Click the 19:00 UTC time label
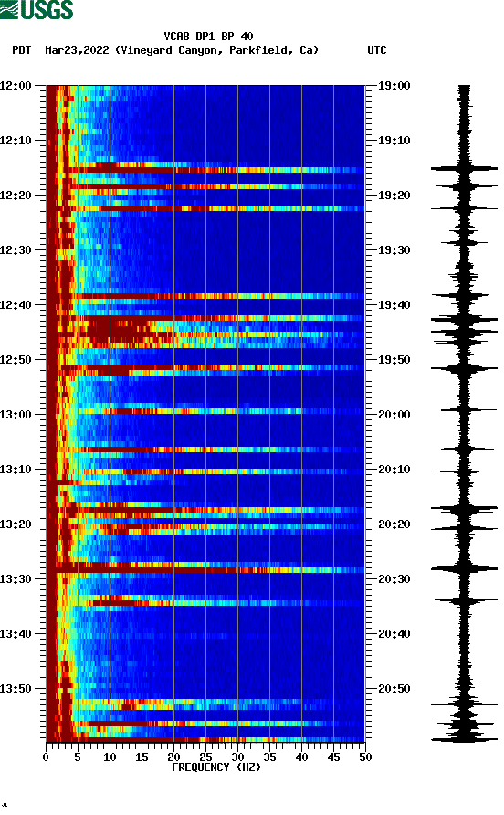The width and height of the screenshot is (504, 815). pos(394,85)
